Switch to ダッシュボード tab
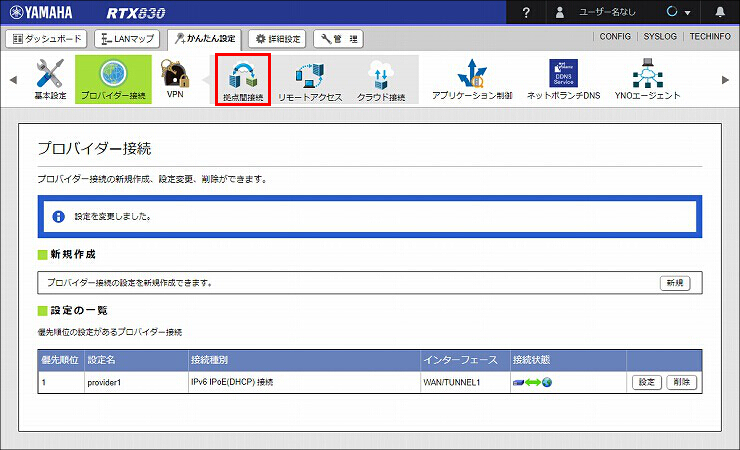The height and width of the screenshot is (450, 740). [x=46, y=39]
